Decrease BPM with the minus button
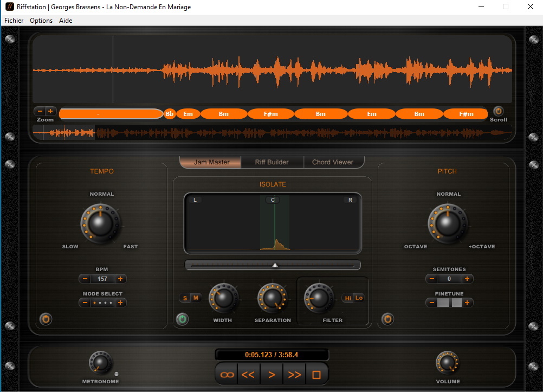 click(85, 279)
